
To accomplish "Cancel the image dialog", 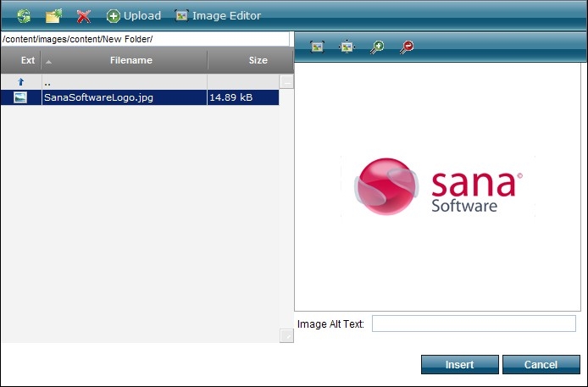I will (x=541, y=364).
